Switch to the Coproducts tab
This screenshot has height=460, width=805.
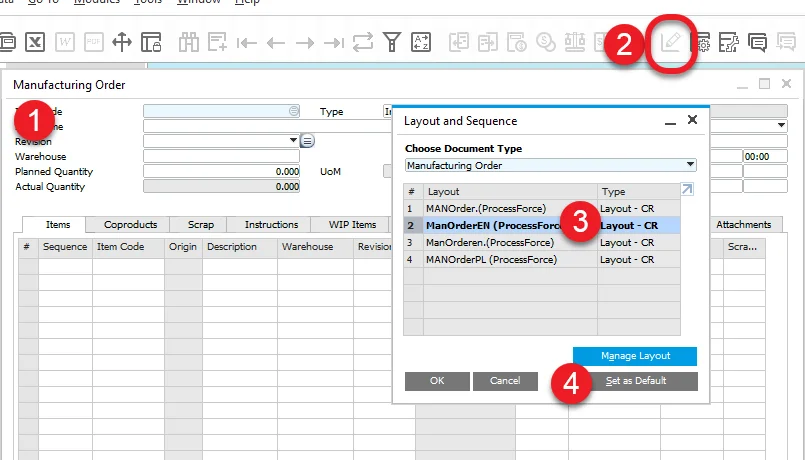coord(127,225)
